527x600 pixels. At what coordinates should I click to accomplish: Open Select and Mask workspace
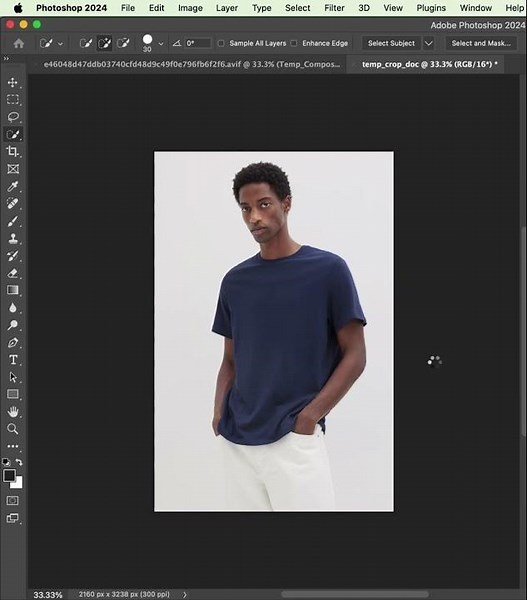click(481, 43)
